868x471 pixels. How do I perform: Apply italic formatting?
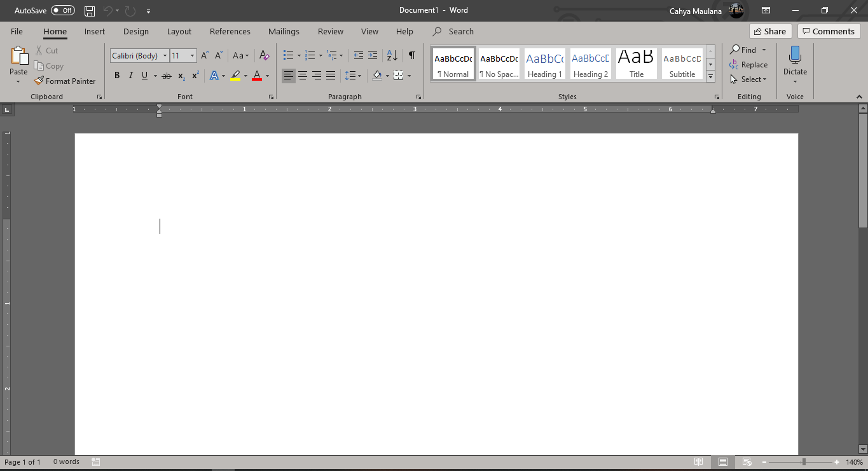click(x=130, y=75)
